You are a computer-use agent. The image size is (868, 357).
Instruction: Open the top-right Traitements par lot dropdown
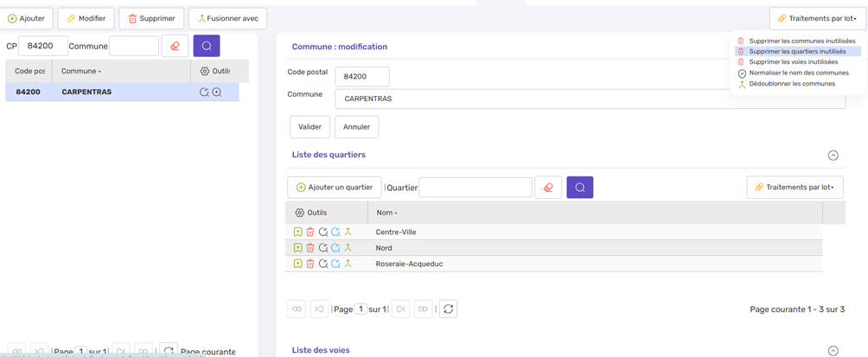click(x=817, y=18)
